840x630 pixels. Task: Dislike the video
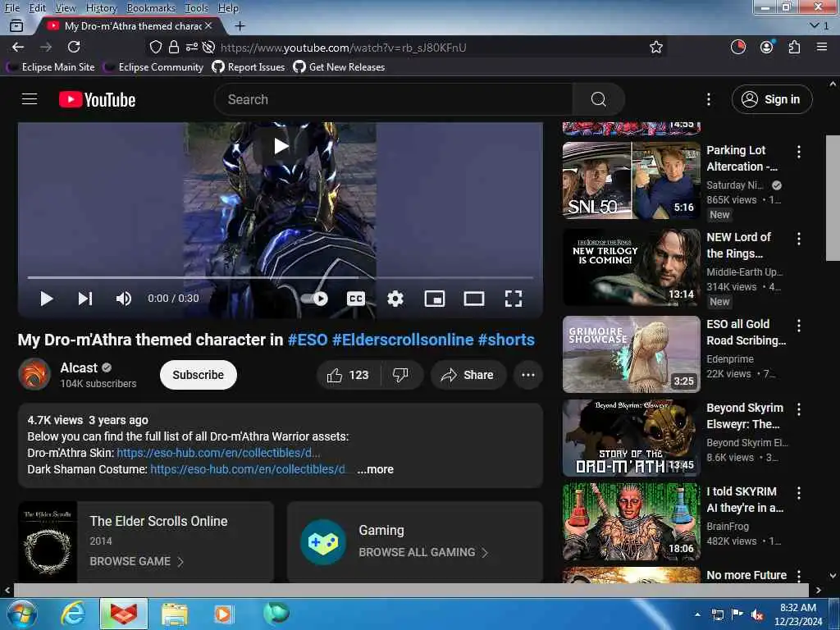coord(400,375)
